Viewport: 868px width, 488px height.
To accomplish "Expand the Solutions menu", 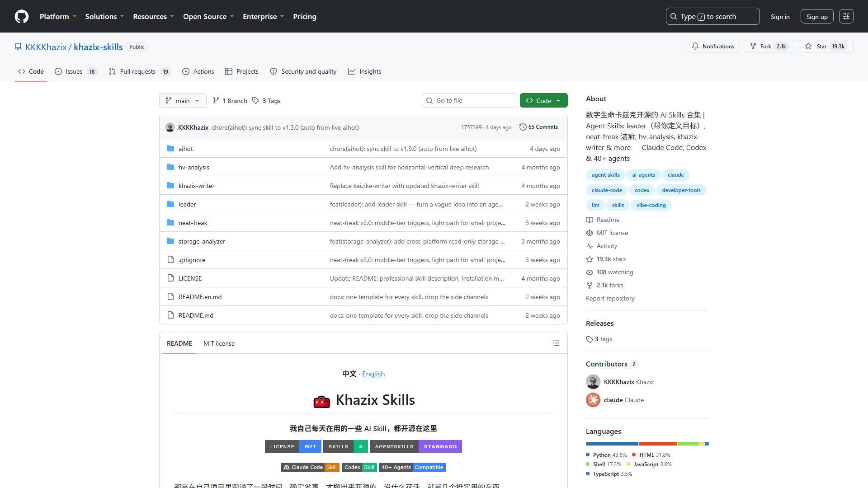I will (104, 16).
